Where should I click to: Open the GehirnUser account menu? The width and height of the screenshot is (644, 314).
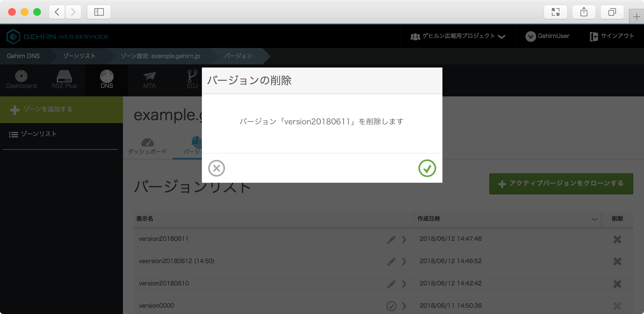point(547,36)
